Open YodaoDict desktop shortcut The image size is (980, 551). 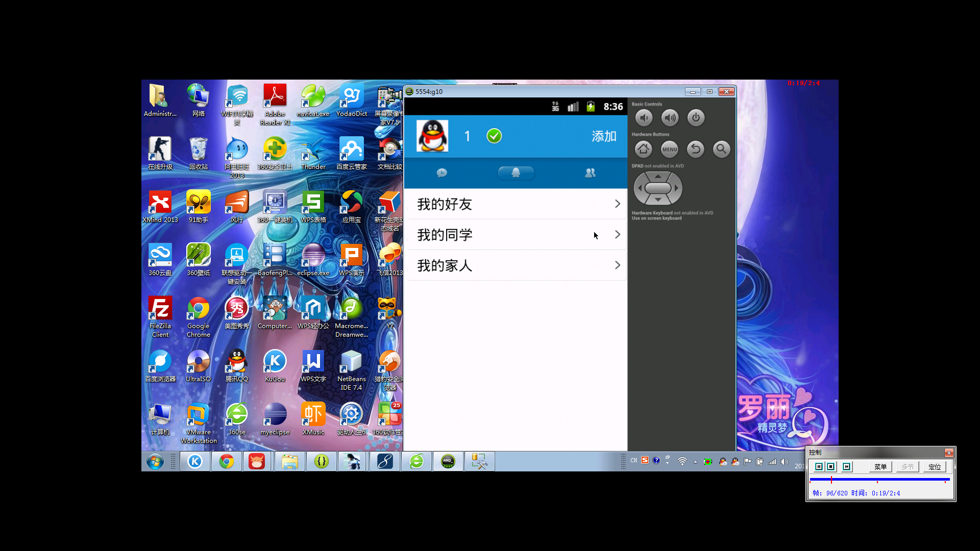click(352, 101)
